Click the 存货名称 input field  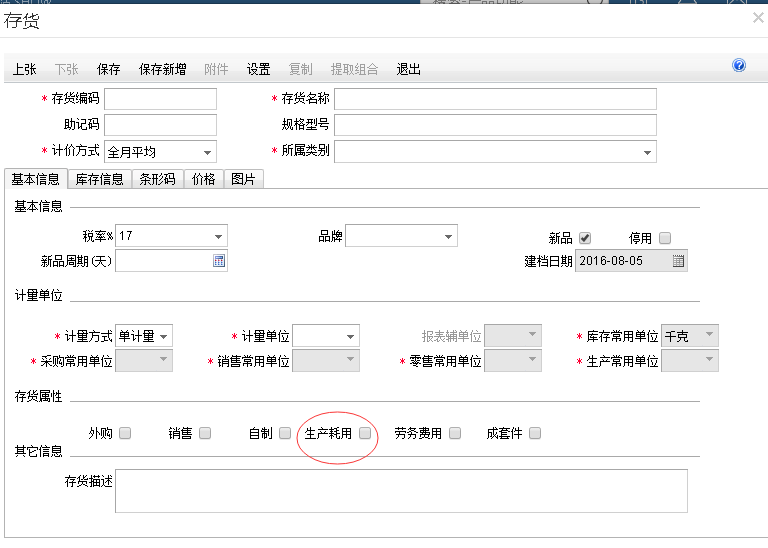click(495, 99)
